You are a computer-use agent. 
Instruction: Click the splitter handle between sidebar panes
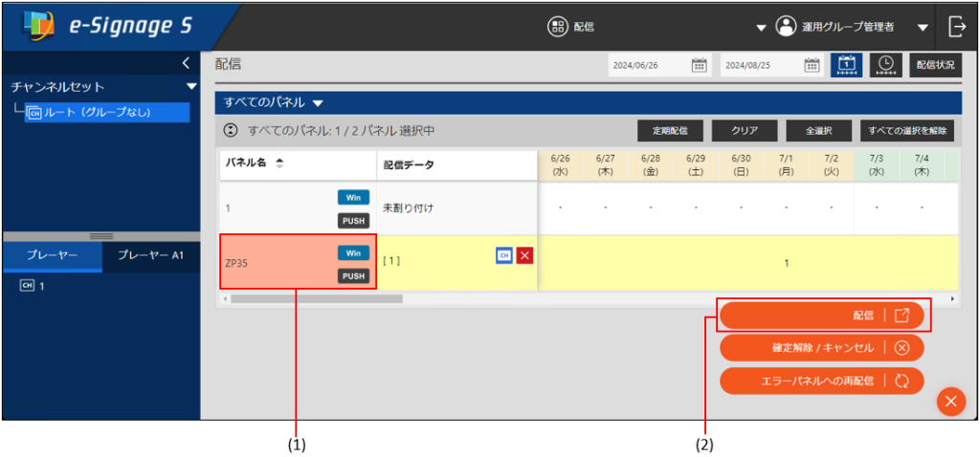(101, 236)
